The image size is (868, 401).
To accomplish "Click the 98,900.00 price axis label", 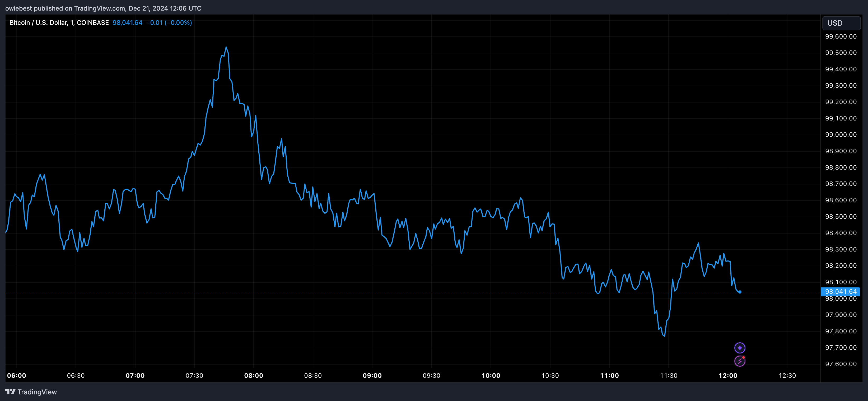I will coord(841,151).
